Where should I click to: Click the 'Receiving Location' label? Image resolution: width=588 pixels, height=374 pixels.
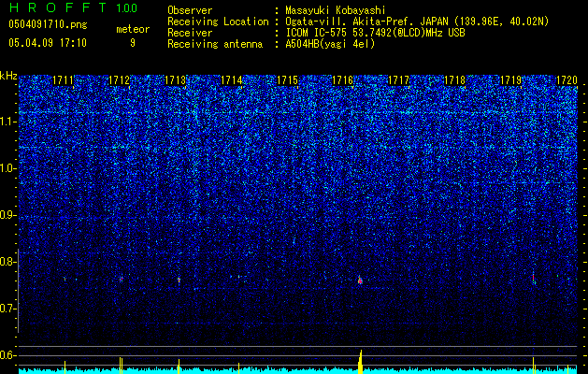click(218, 22)
